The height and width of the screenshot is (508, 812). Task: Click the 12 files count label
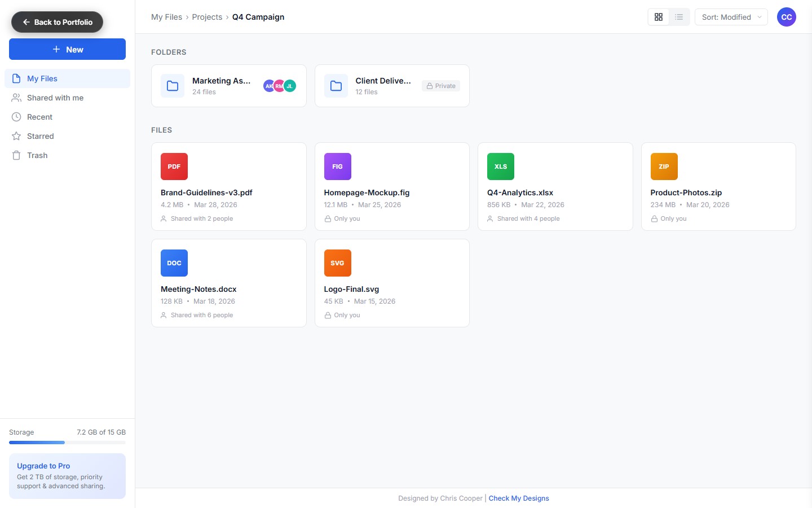[x=367, y=92]
